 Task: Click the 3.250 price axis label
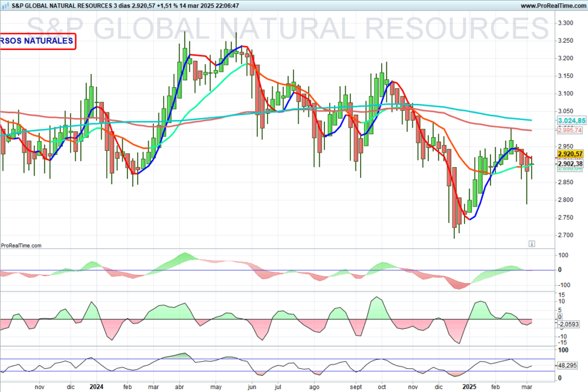point(566,41)
